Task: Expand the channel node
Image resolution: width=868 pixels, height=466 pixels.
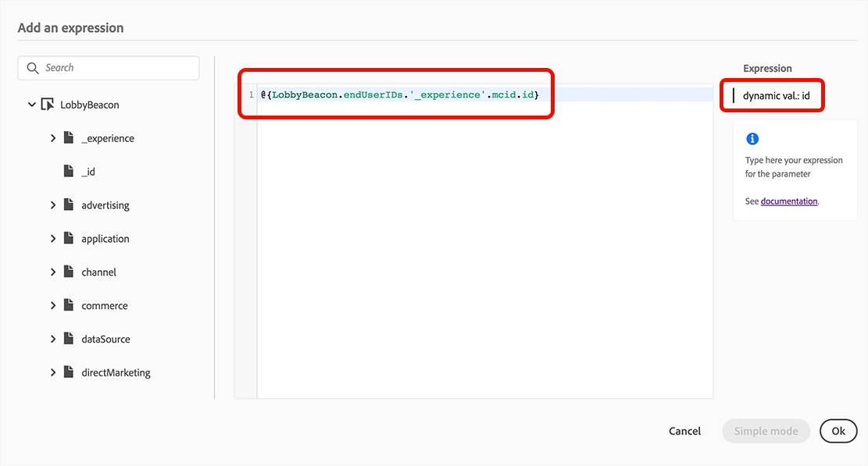Action: pos(53,272)
